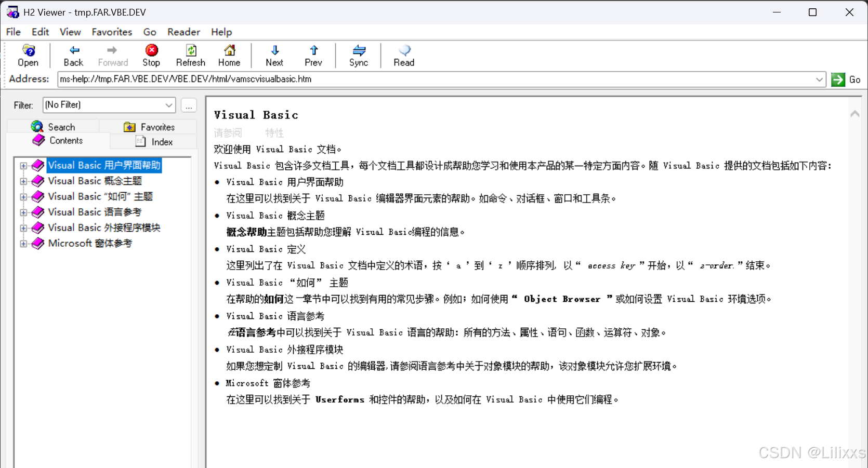Select Visual Basic 用户界面帮助 tree item
This screenshot has width=868, height=468.
pyautogui.click(x=104, y=165)
